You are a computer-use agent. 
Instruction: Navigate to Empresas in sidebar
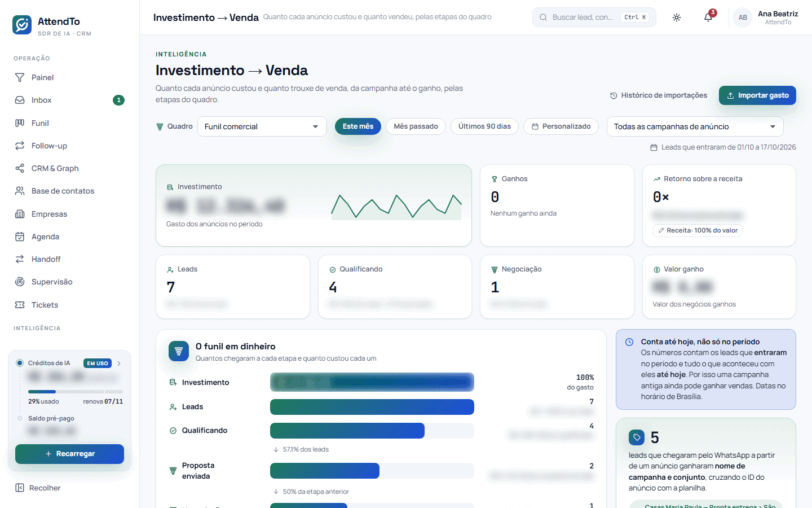[70, 214]
